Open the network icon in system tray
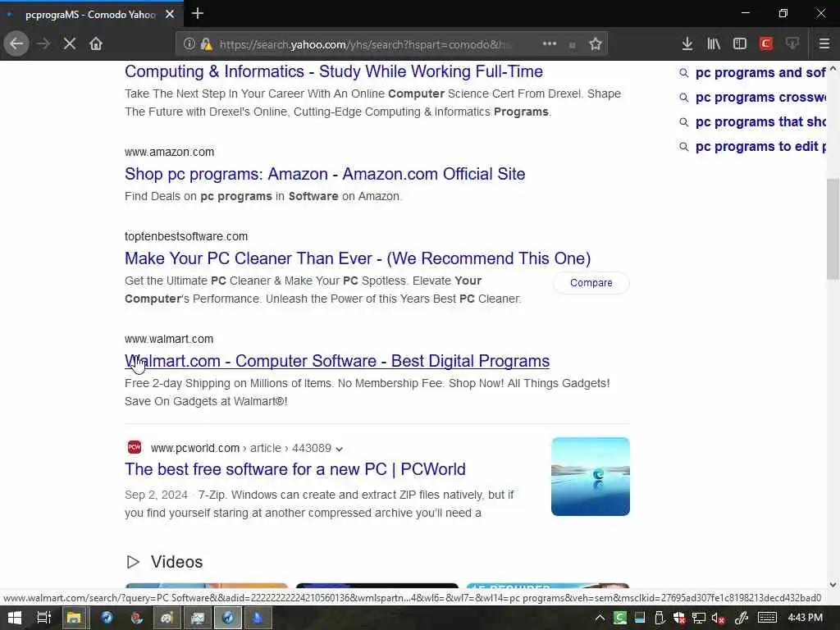 coord(699,619)
